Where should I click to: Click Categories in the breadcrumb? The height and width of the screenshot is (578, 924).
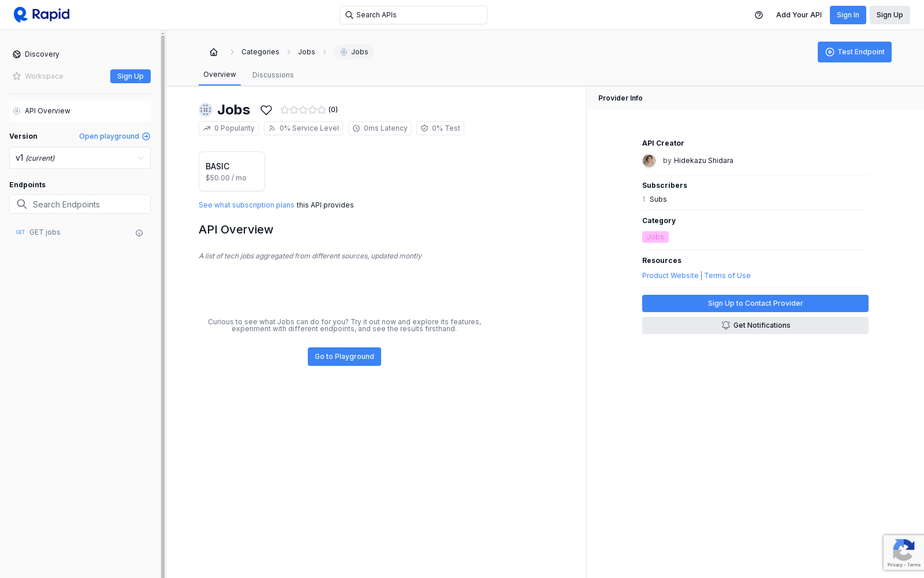click(260, 52)
